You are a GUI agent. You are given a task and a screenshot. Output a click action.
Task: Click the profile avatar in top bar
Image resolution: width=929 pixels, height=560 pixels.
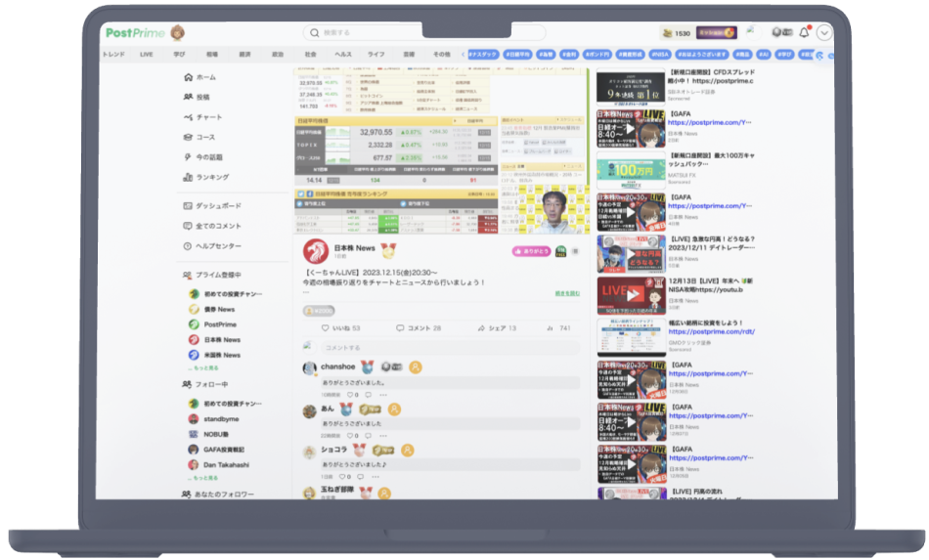pyautogui.click(x=752, y=30)
